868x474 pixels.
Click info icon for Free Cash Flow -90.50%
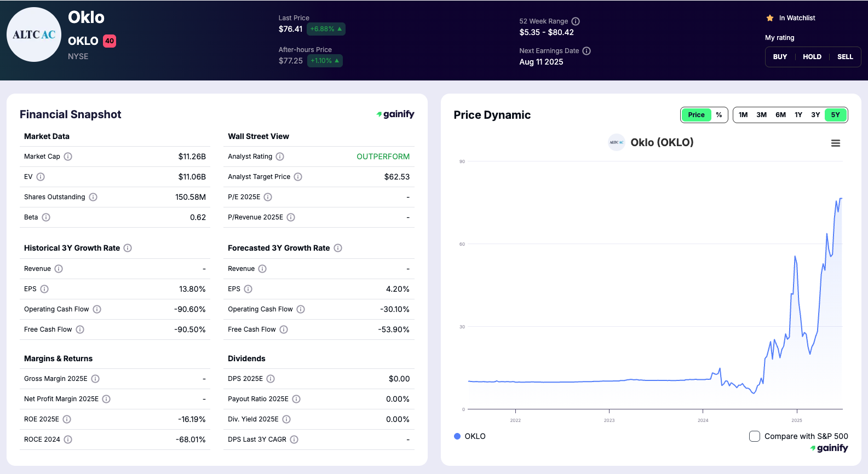coord(80,330)
